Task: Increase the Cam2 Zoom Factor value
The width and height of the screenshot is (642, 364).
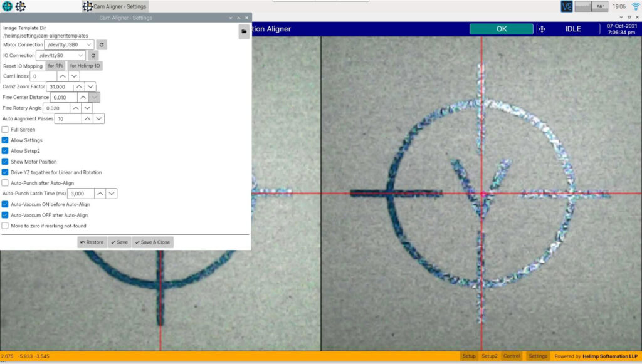Action: tap(79, 87)
